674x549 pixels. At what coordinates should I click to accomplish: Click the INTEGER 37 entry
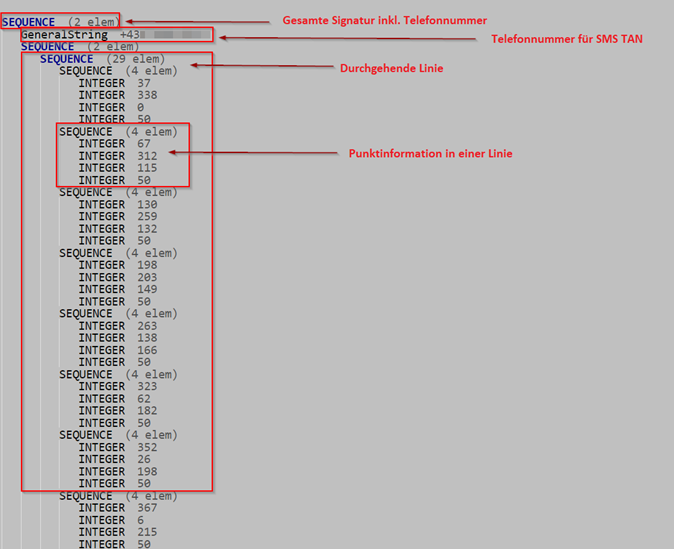coord(115,83)
